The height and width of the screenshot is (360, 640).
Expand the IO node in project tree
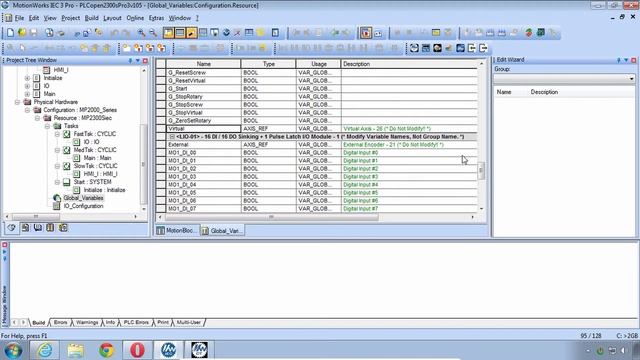[x=27, y=86]
